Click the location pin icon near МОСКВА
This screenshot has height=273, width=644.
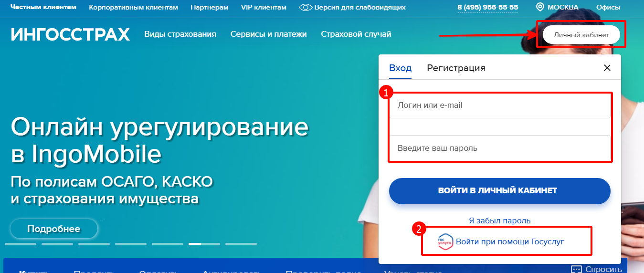tap(540, 7)
